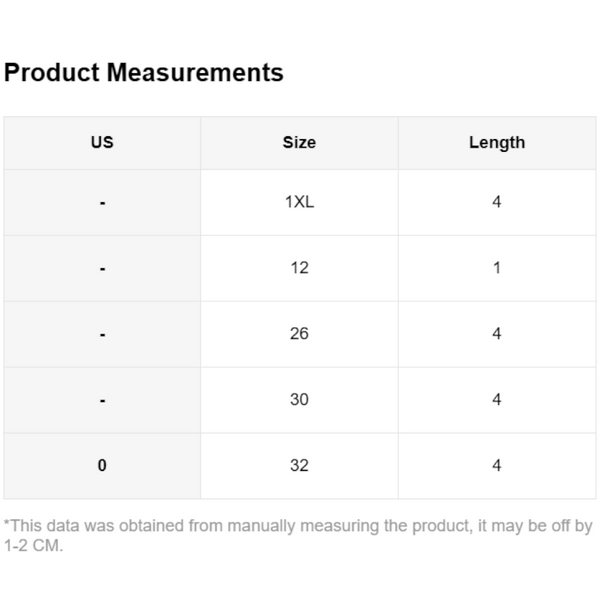Select the US column header
Screen dimensions: 600x600
click(102, 143)
